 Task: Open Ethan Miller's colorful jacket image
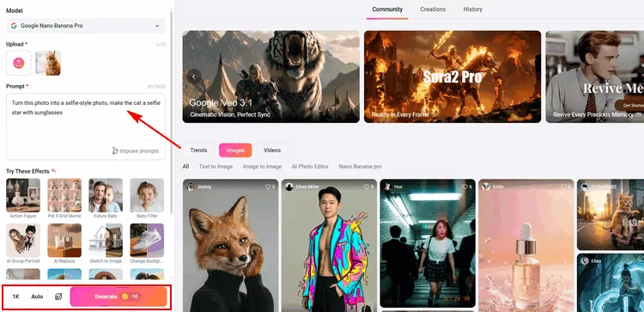[x=329, y=247]
